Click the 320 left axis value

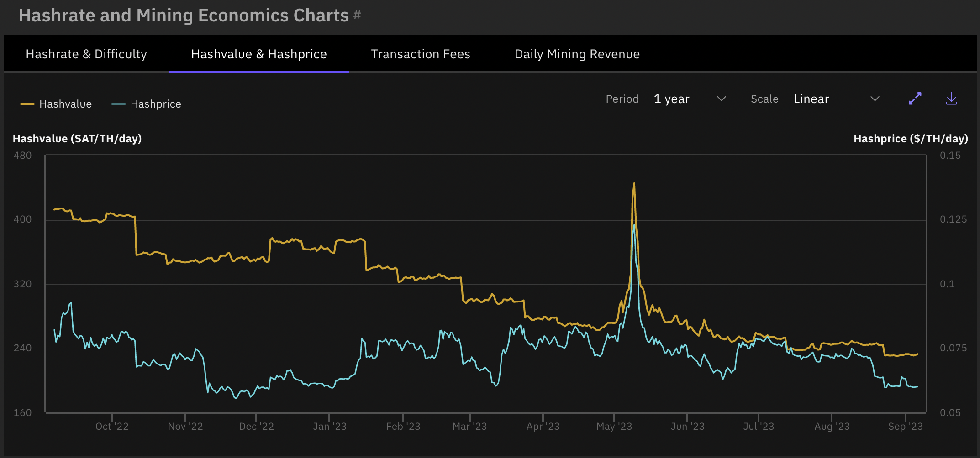tap(23, 284)
